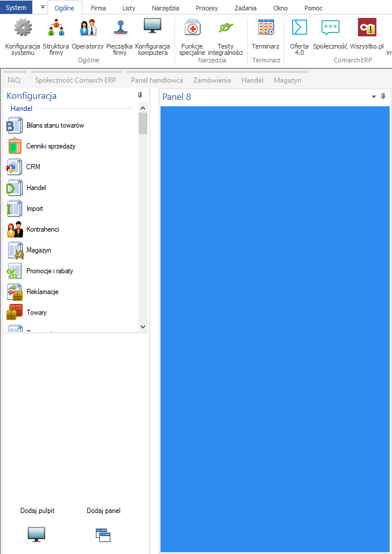Select Reklamacje icon
Viewport: 392px width, 554px height.
click(15, 292)
